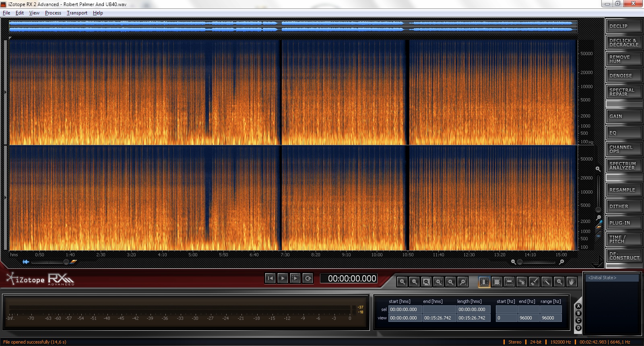Open the EQ module

coord(624,133)
